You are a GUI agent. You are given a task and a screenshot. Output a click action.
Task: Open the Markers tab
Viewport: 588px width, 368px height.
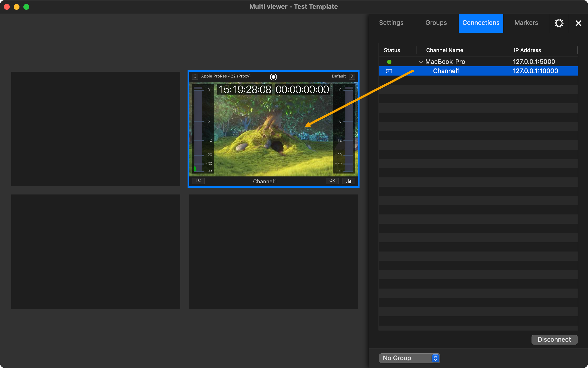[526, 23]
